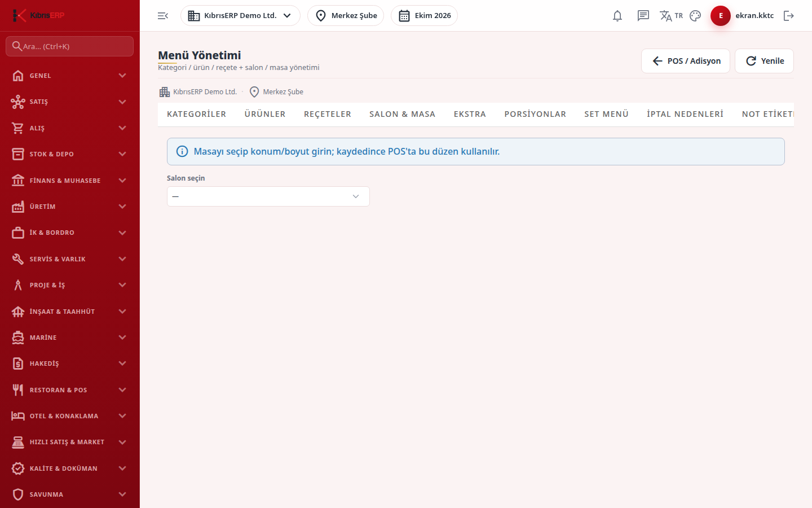Switch to the Ürünler tab
The width and height of the screenshot is (812, 508).
[265, 114]
